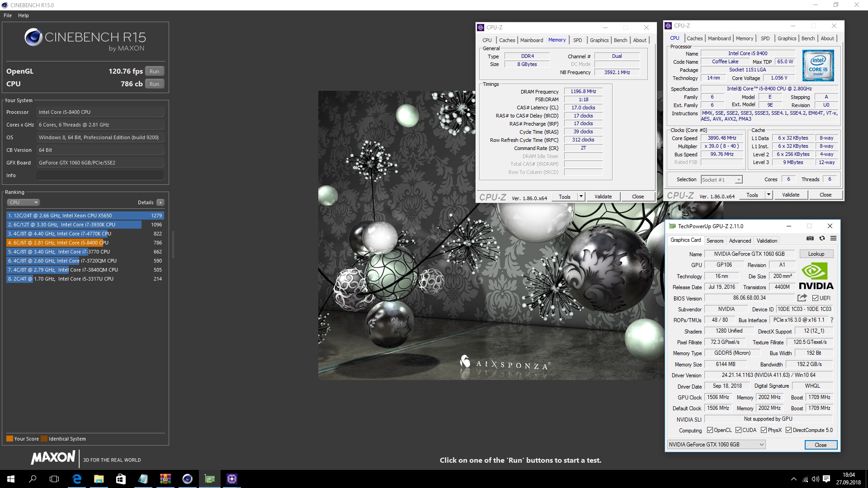This screenshot has width=868, height=488.
Task: Launch Microsoft Edge from taskbar
Action: click(x=77, y=479)
